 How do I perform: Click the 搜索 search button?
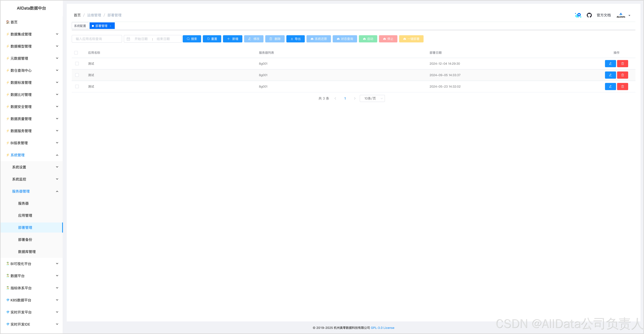[192, 39]
